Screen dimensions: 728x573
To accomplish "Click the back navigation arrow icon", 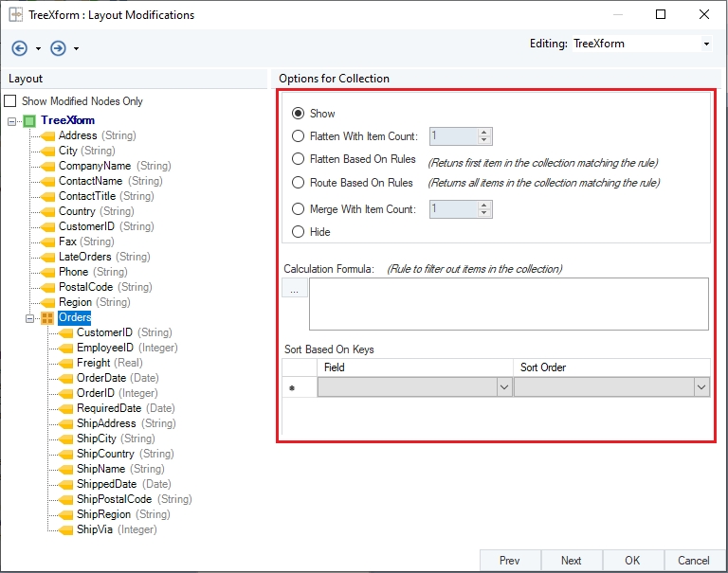I will pos(19,48).
